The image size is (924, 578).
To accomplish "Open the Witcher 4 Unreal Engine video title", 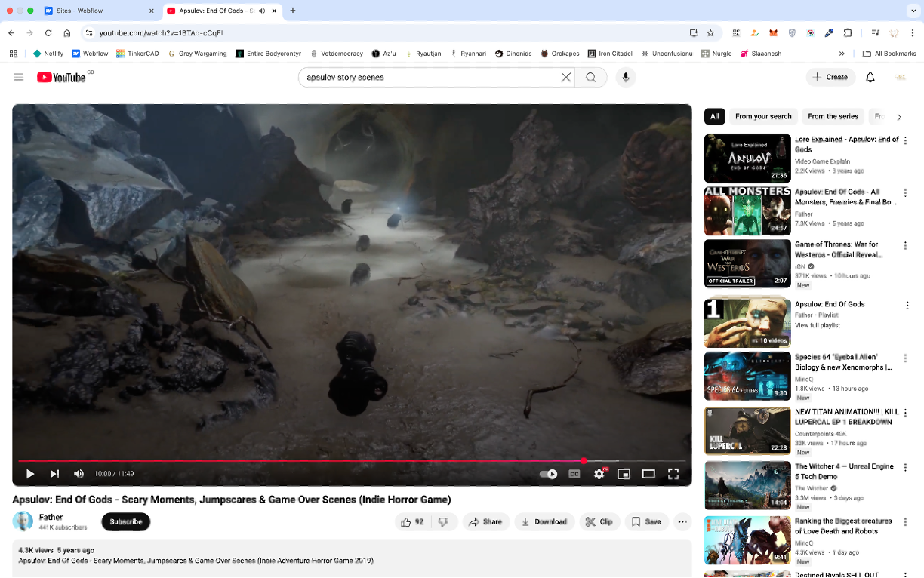I will click(x=844, y=472).
